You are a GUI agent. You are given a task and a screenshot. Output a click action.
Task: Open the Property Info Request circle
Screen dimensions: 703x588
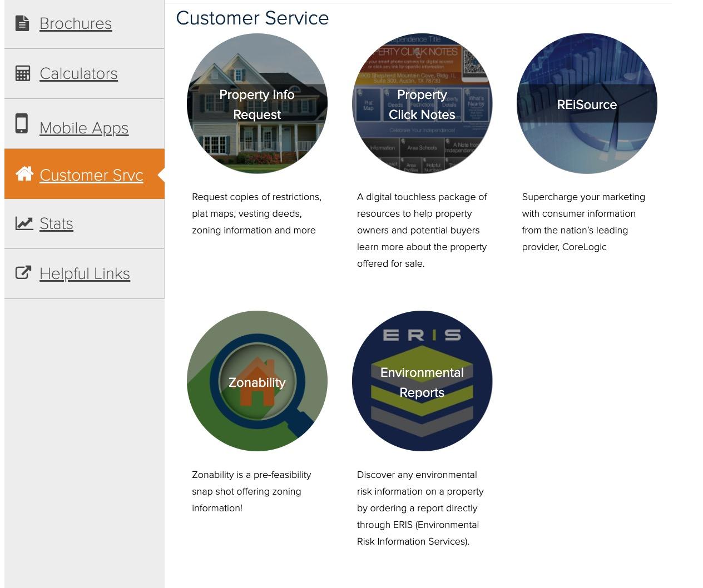click(x=257, y=103)
